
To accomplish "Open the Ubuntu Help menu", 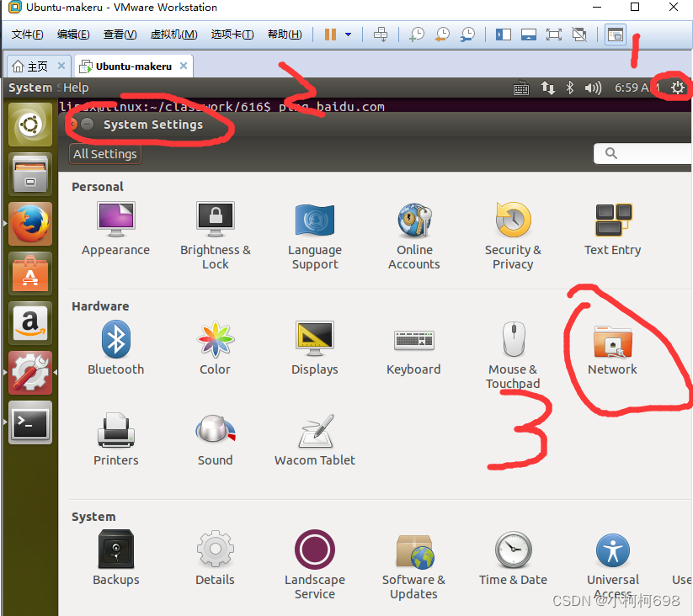I will (76, 88).
